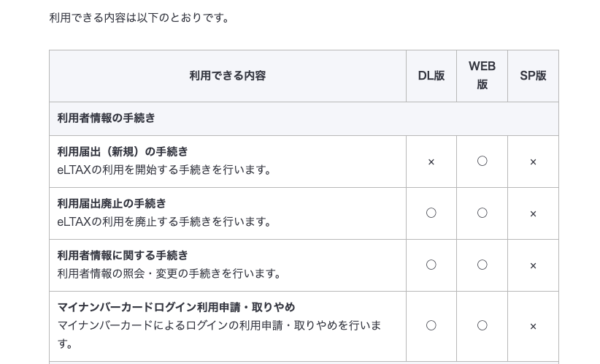Click the DL版 column header

(431, 76)
